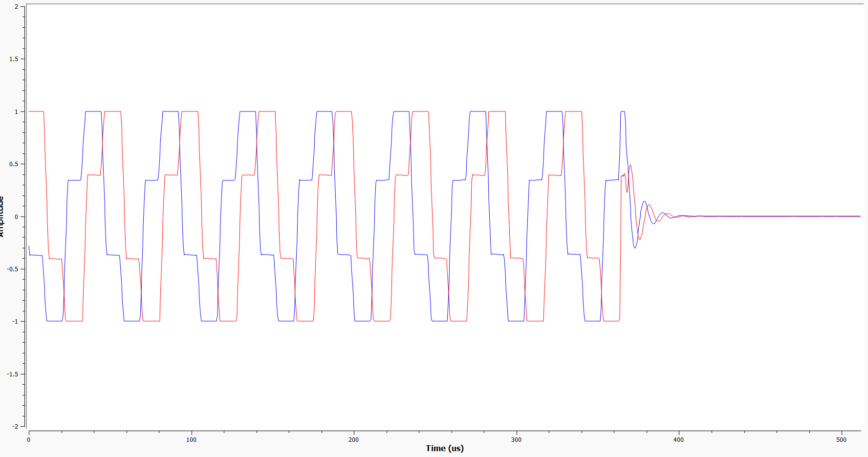Click the partially visible Amplitude y-axis title
The height and width of the screenshot is (457, 868).
pyautogui.click(x=2, y=217)
